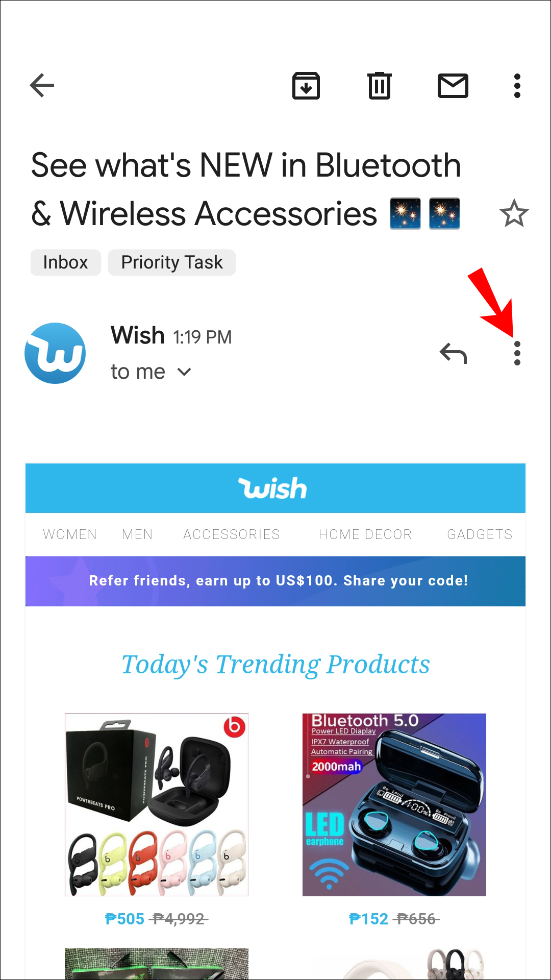Open the ACCESSORIES category
The height and width of the screenshot is (980, 551).
click(x=232, y=534)
